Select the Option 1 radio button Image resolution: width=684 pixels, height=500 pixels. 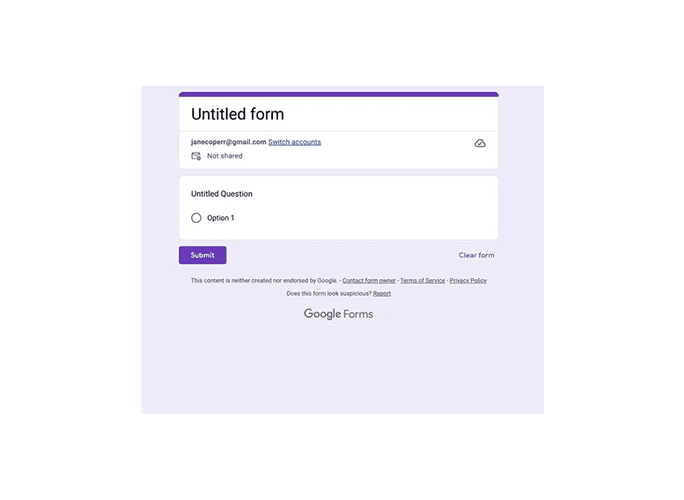(196, 218)
